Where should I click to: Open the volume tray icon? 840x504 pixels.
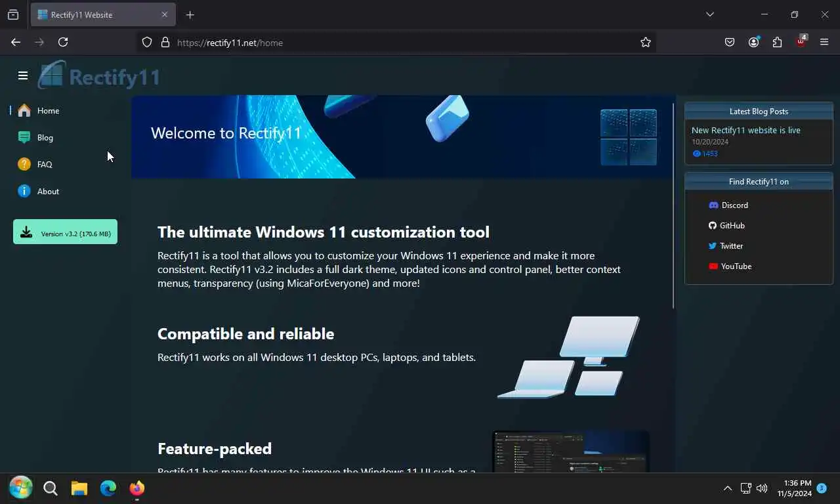762,488
